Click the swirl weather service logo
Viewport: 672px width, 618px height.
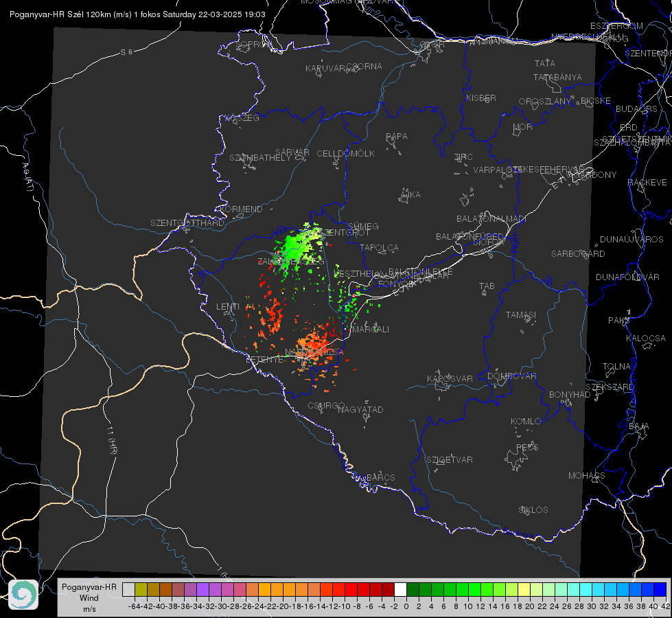click(23, 595)
